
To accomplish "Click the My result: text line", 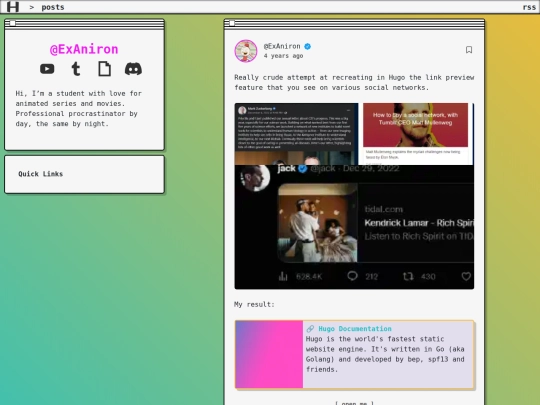I will (x=254, y=304).
